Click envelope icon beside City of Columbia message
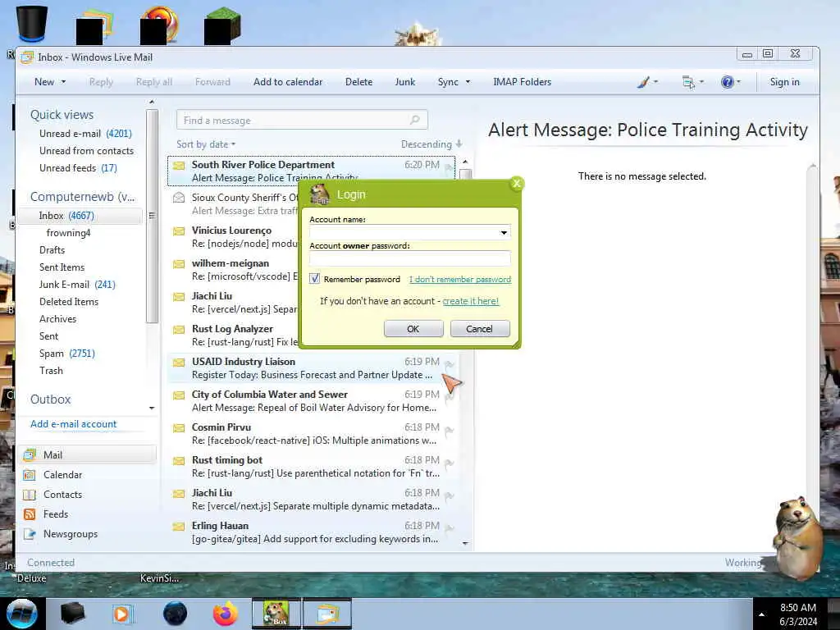 pos(179,395)
